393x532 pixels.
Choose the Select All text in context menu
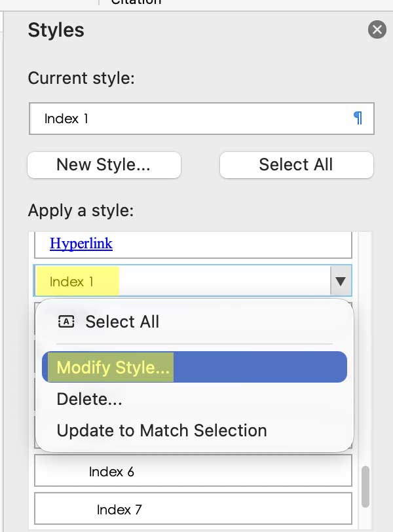tap(122, 322)
